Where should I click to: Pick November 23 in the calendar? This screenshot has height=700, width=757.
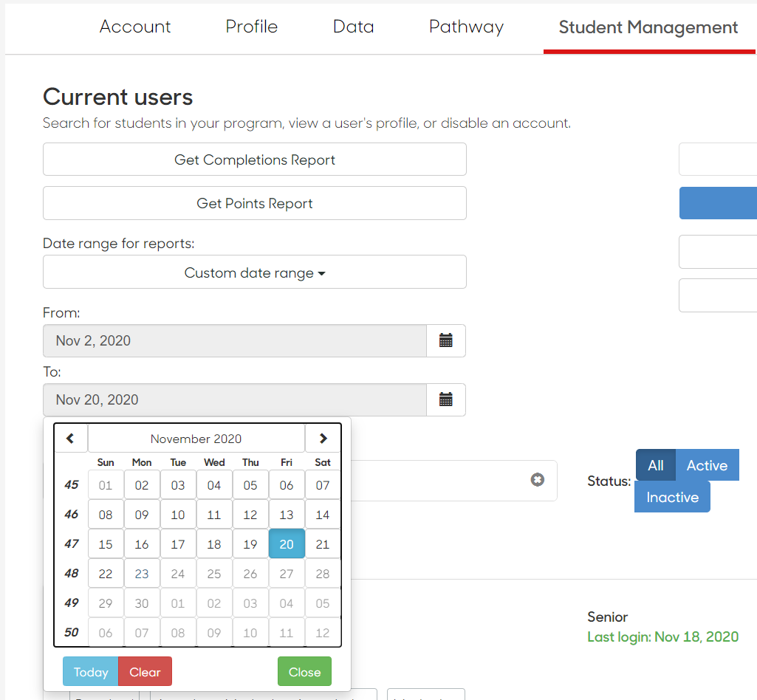(142, 574)
